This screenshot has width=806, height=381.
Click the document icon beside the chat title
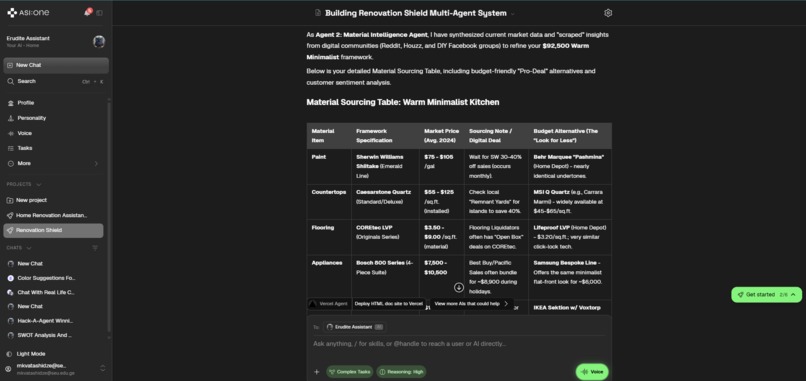318,13
